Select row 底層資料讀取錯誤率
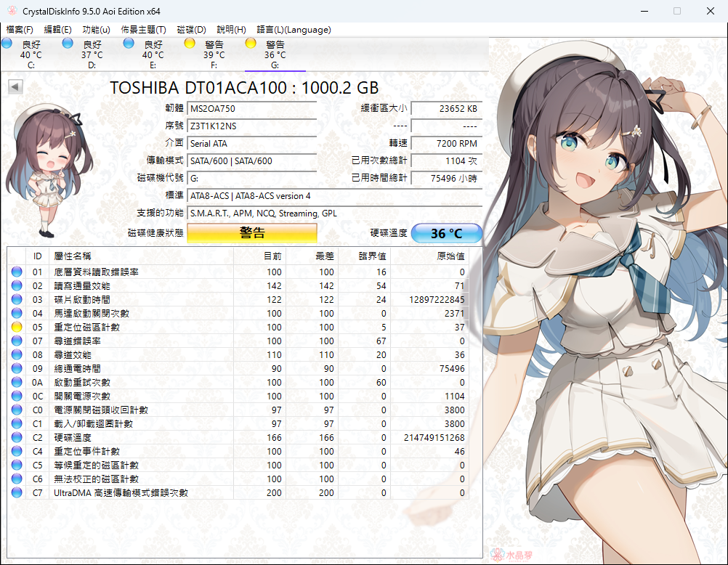 [x=238, y=272]
